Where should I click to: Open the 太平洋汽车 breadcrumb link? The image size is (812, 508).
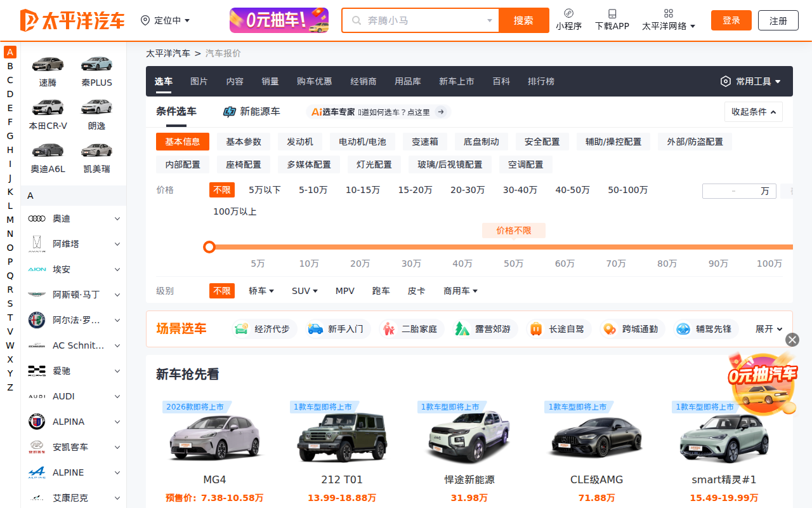point(168,53)
